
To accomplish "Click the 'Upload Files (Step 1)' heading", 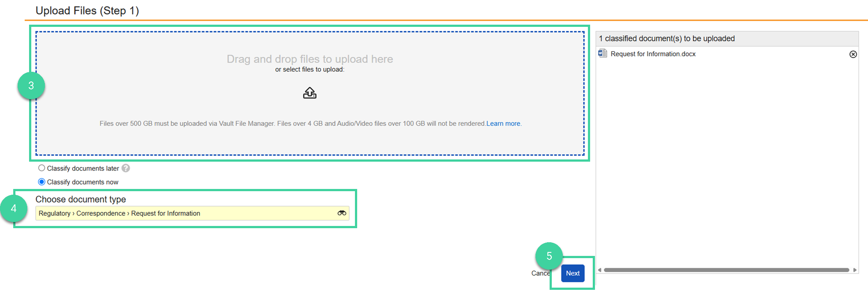I will click(87, 11).
